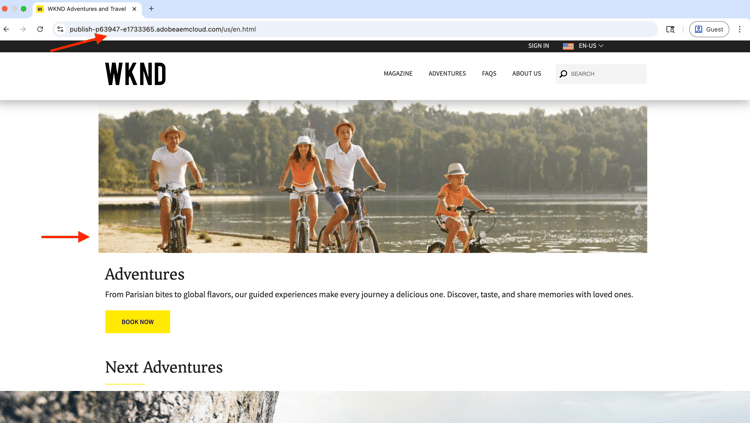Open the Chrome three-dot menu

coord(739,29)
